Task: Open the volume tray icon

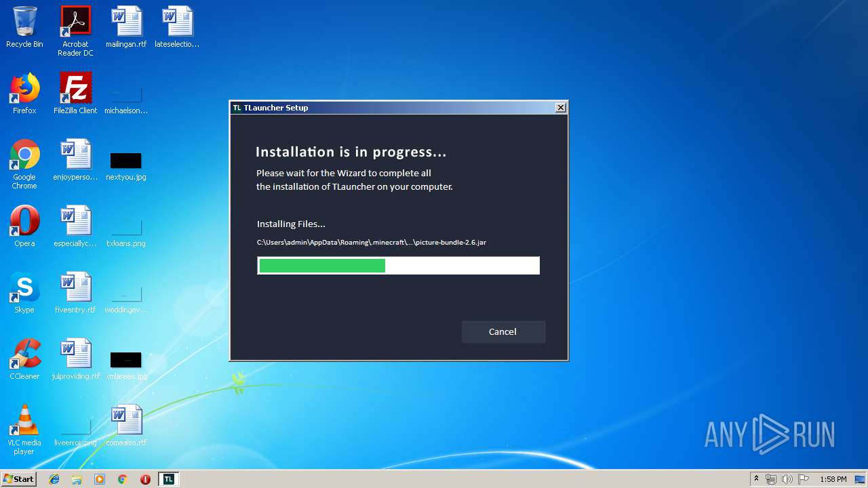Action: coord(787,479)
